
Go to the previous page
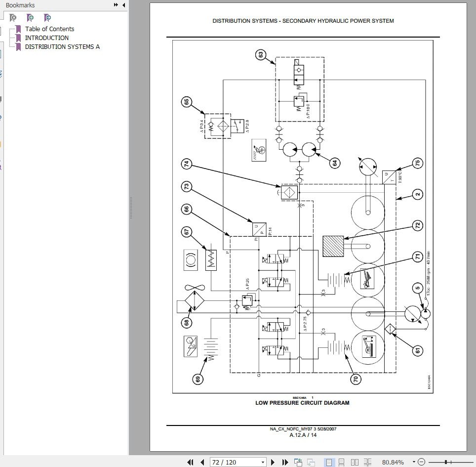pos(202,462)
